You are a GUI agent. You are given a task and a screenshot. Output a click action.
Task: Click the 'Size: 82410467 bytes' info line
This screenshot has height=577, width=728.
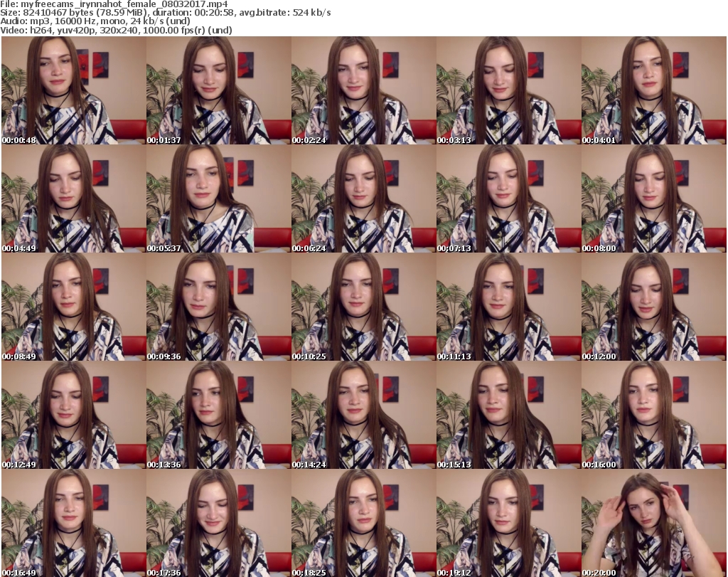[x=165, y=13]
